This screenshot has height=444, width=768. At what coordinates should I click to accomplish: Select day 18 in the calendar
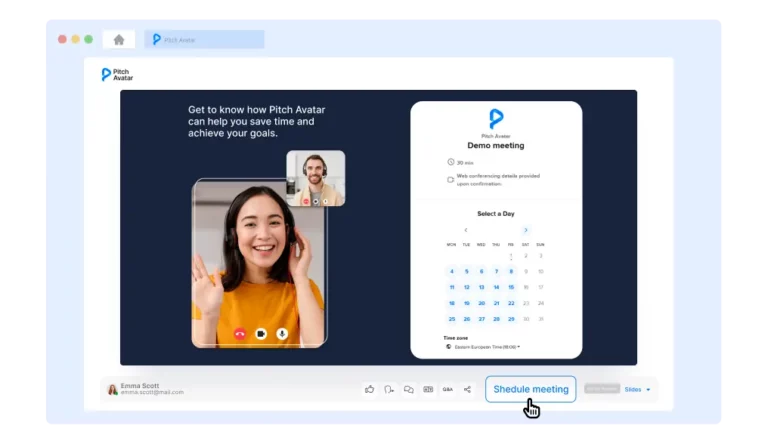[452, 303]
